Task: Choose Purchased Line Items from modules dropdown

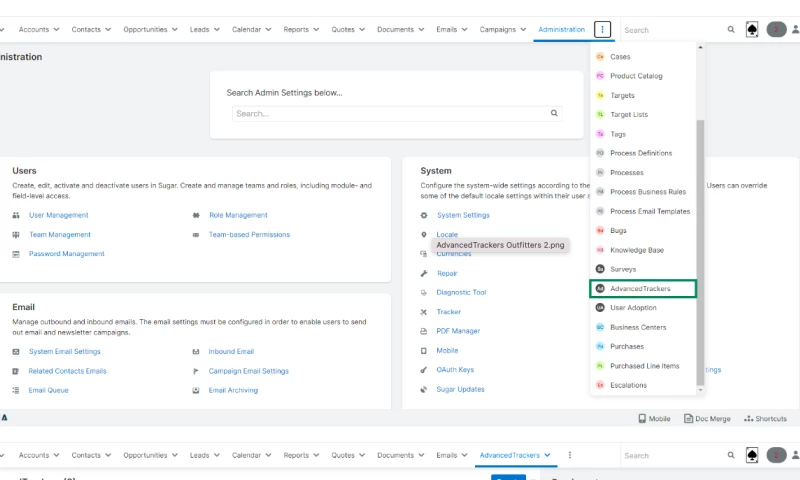Action: pos(643,366)
